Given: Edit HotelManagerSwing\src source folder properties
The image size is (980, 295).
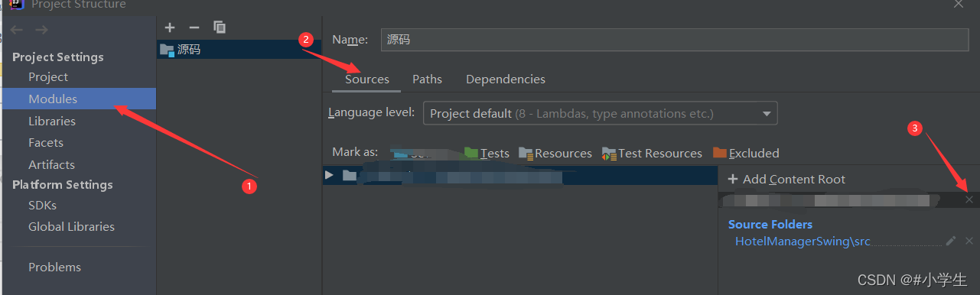Looking at the screenshot, I should [951, 241].
